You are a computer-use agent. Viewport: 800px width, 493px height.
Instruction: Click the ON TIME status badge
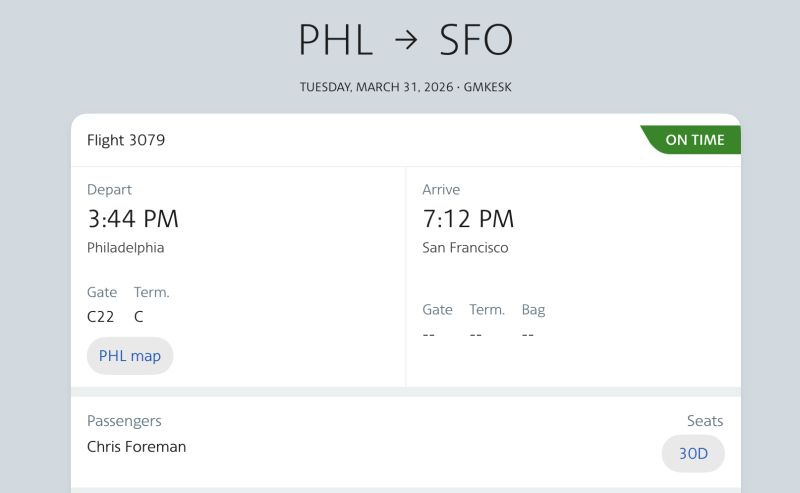click(694, 140)
